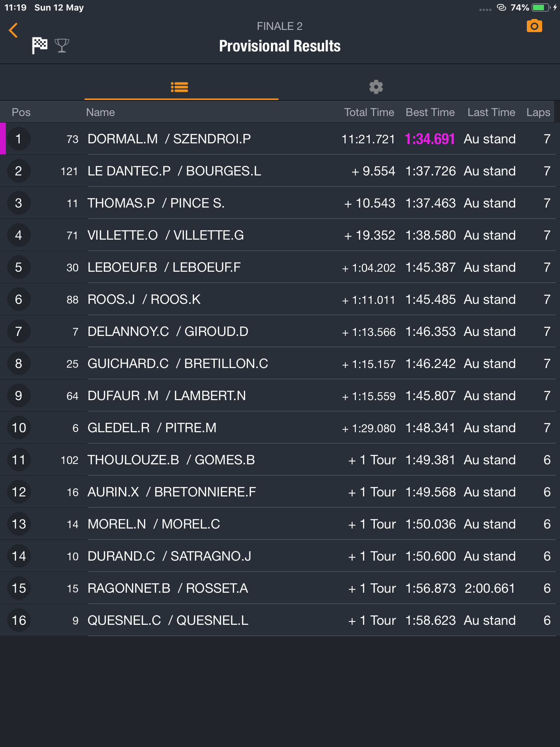Open the DORMAL.M / SZENDROI.P row
This screenshot has width=560, height=747.
click(x=280, y=139)
